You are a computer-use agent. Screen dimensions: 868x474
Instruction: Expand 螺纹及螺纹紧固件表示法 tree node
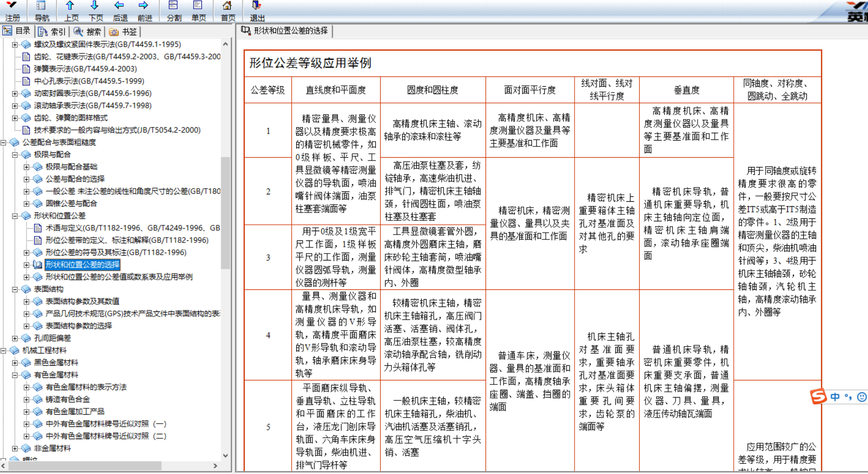(x=15, y=45)
